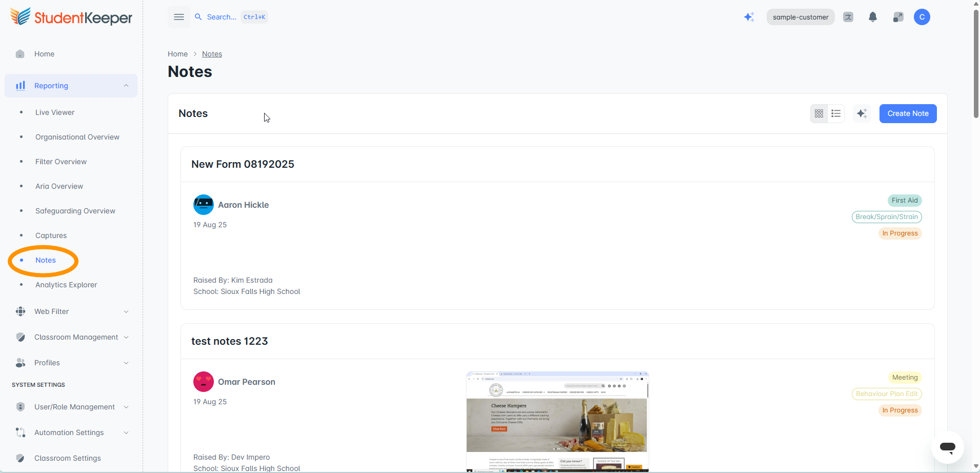Viewport: 980px width, 473px height.
Task: Open Live Viewer in sidebar
Action: tap(55, 112)
